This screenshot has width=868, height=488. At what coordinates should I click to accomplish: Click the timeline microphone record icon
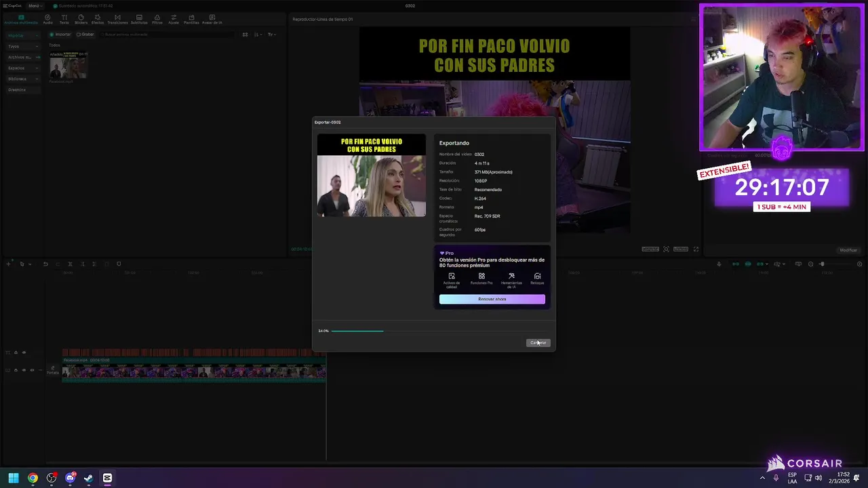click(719, 264)
